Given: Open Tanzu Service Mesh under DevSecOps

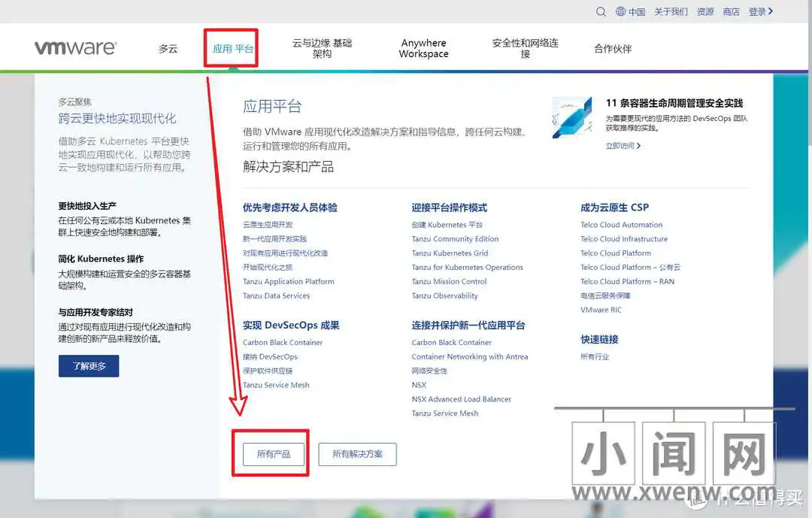Looking at the screenshot, I should (276, 385).
